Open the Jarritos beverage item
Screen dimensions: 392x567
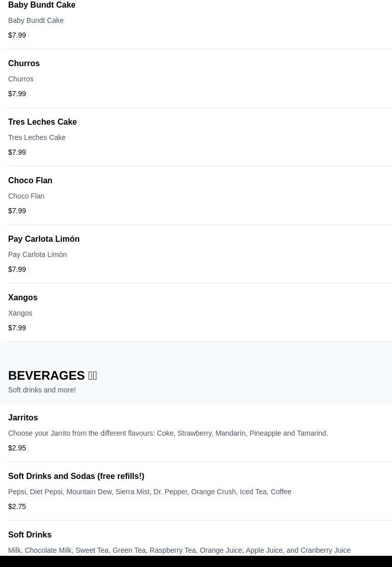click(23, 418)
